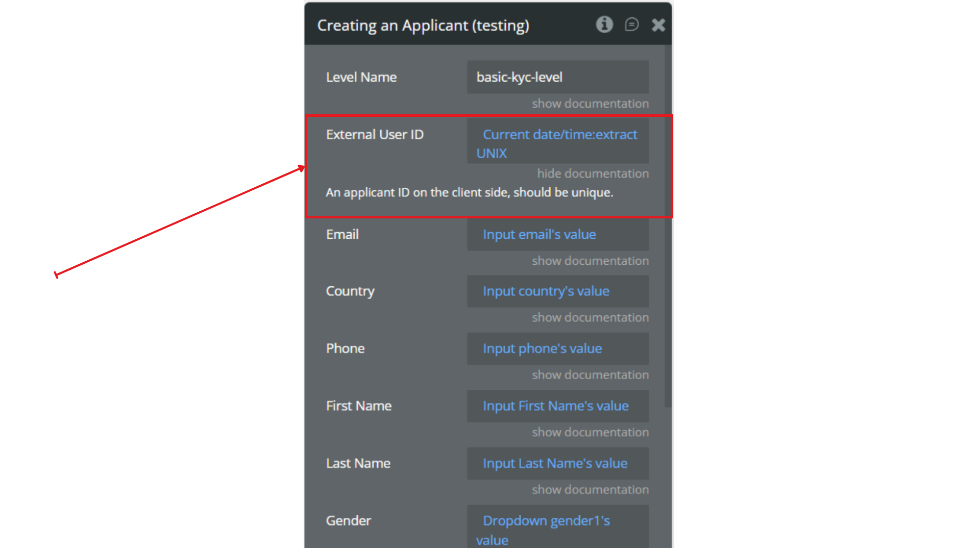Show documentation under Country field
Viewport: 980px width, 551px height.
pyautogui.click(x=590, y=317)
